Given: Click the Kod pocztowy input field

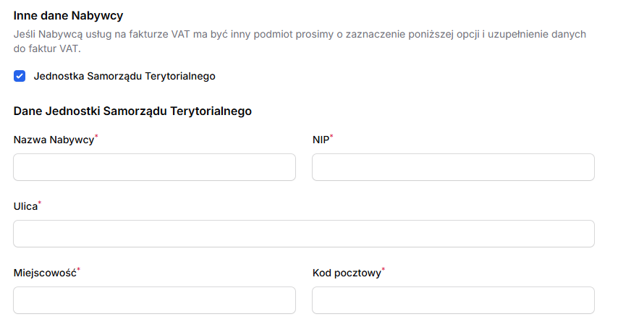Looking at the screenshot, I should tap(453, 300).
